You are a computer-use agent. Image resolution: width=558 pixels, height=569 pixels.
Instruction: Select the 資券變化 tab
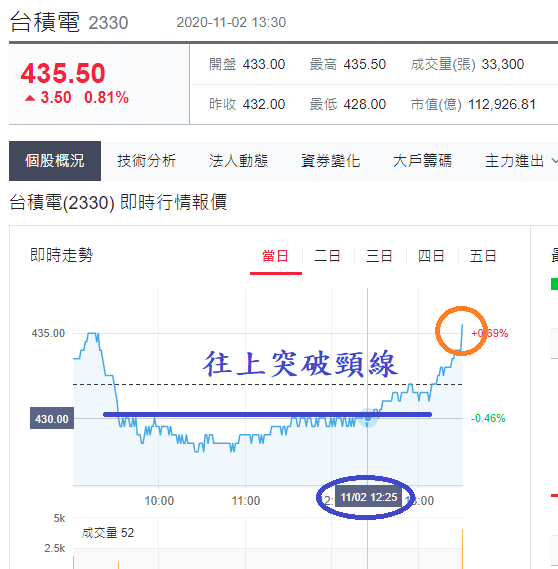coord(331,161)
